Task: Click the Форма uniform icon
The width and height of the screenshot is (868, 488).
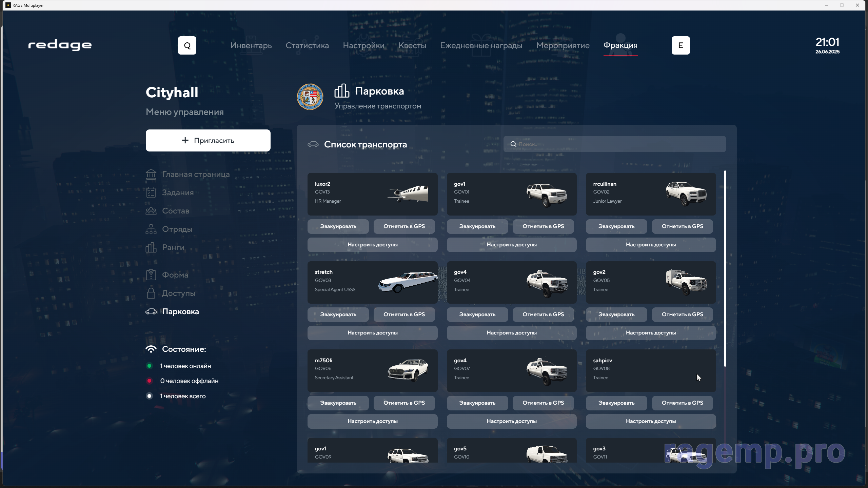Action: point(151,275)
